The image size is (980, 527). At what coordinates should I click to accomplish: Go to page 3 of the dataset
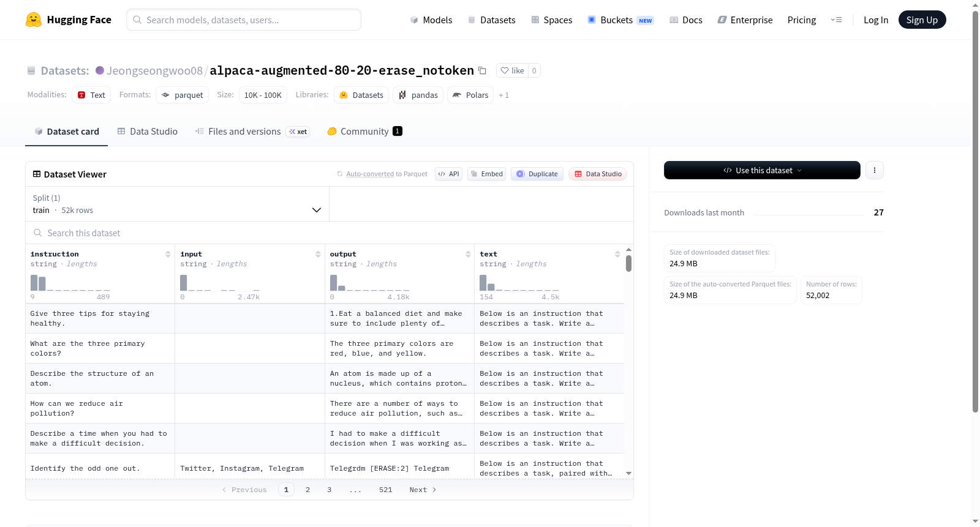click(329, 490)
